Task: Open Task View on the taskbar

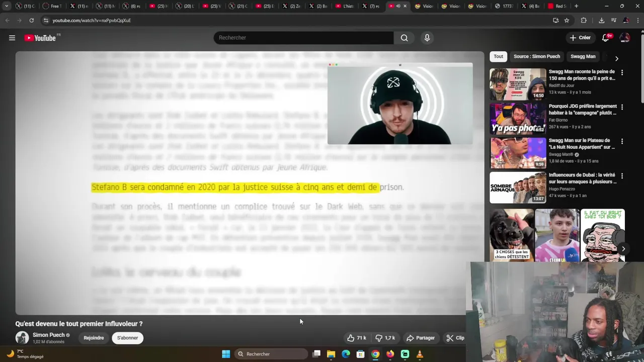Action: pyautogui.click(x=316, y=354)
